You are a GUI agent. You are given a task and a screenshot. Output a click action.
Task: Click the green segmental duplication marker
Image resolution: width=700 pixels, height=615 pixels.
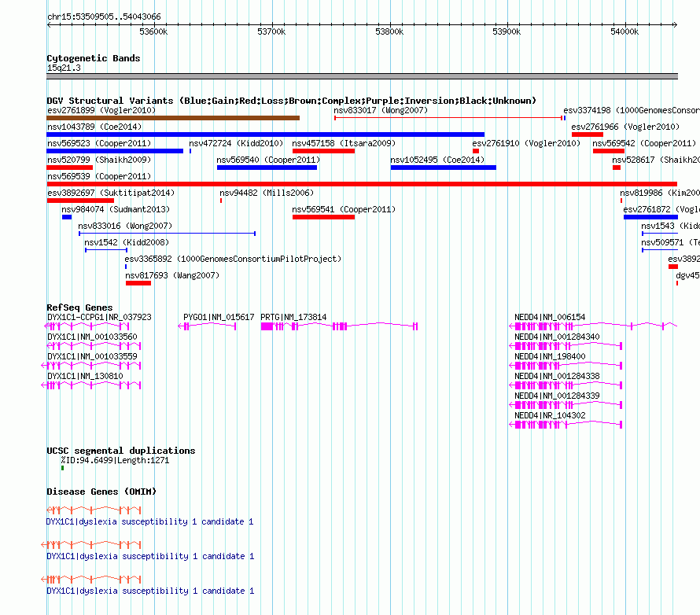(62, 468)
